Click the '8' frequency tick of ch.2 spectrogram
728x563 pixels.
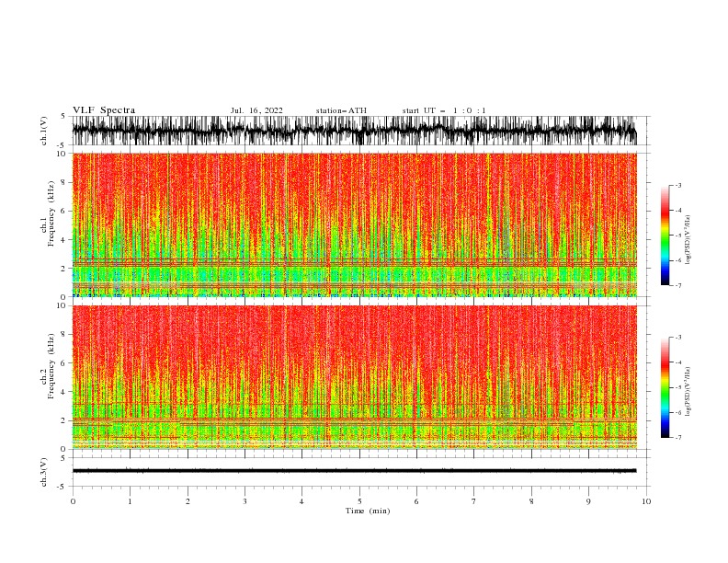tap(63, 334)
